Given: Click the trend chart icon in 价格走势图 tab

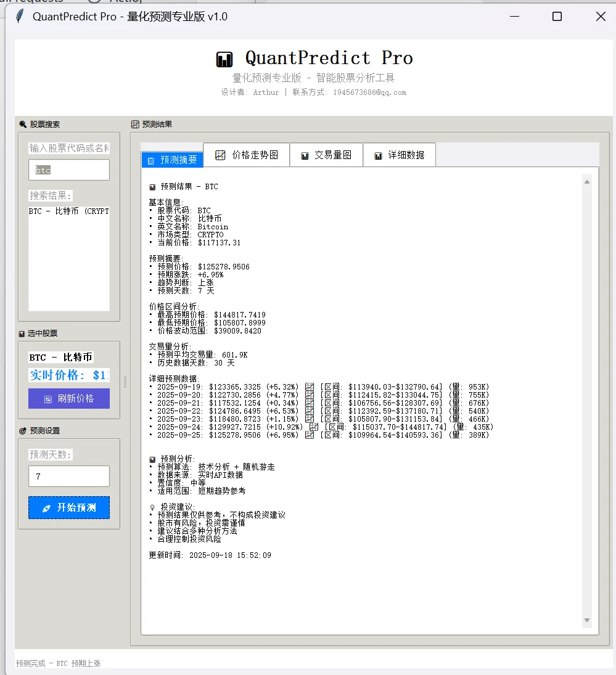Looking at the screenshot, I should coord(220,155).
